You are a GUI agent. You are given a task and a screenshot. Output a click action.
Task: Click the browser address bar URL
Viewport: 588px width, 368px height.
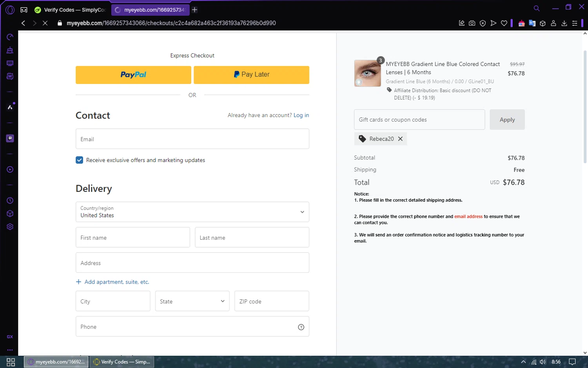171,23
